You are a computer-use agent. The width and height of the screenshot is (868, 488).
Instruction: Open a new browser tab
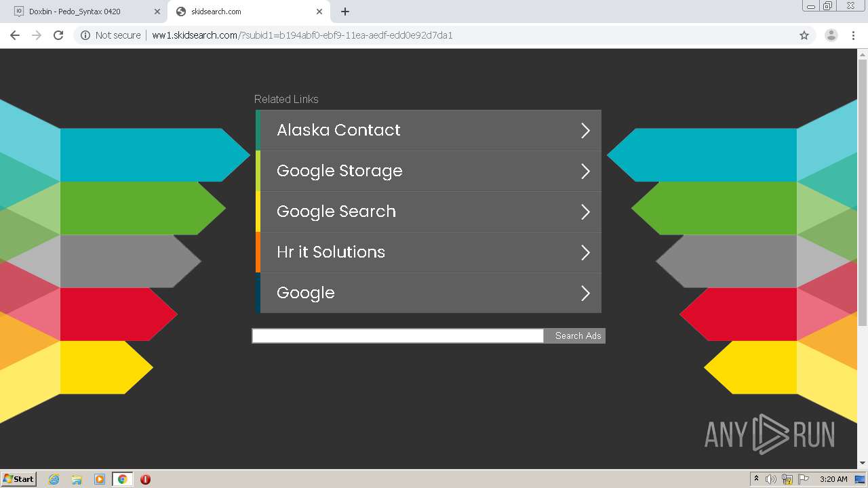pyautogui.click(x=345, y=12)
